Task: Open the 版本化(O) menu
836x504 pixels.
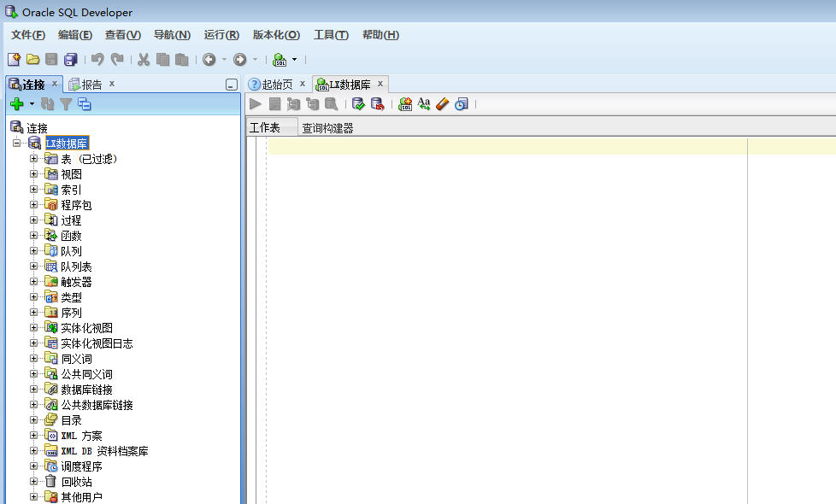Action: pyautogui.click(x=276, y=35)
